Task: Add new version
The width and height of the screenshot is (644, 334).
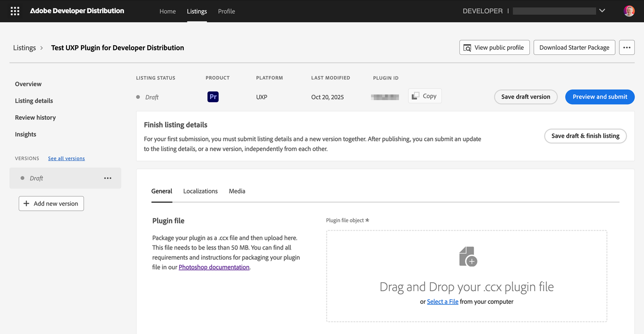Action: (x=51, y=204)
